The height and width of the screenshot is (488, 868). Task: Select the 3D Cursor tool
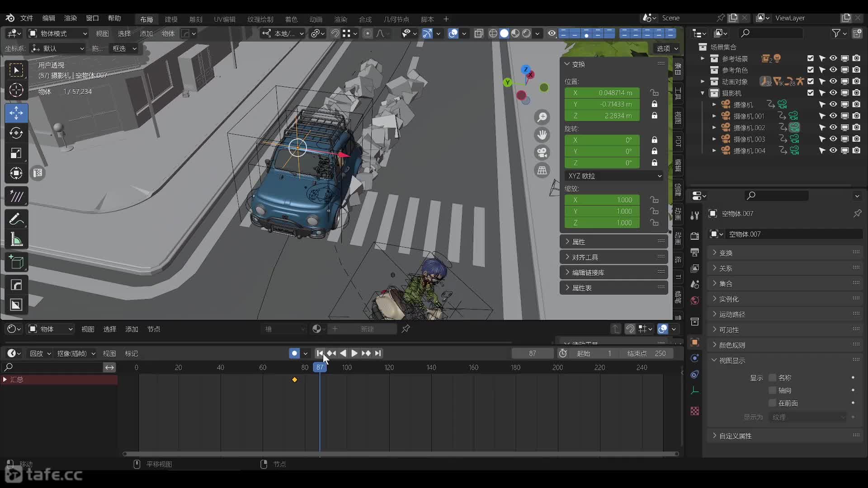click(x=16, y=90)
